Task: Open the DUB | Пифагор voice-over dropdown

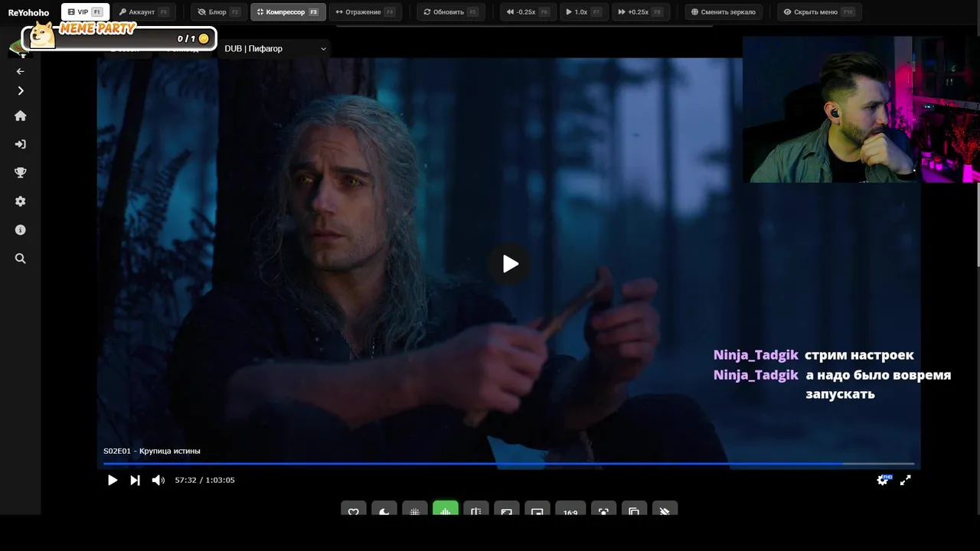Action: [x=275, y=49]
